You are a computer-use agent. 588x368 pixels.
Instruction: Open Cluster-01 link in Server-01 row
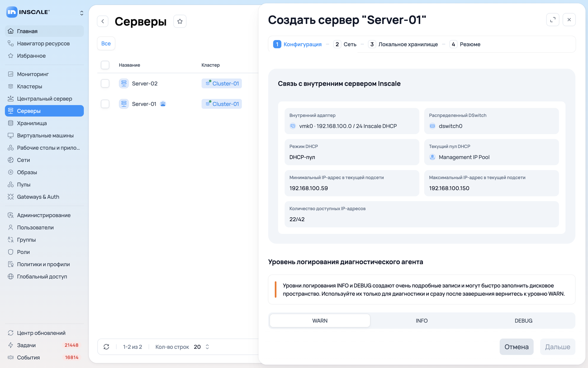[x=222, y=104]
